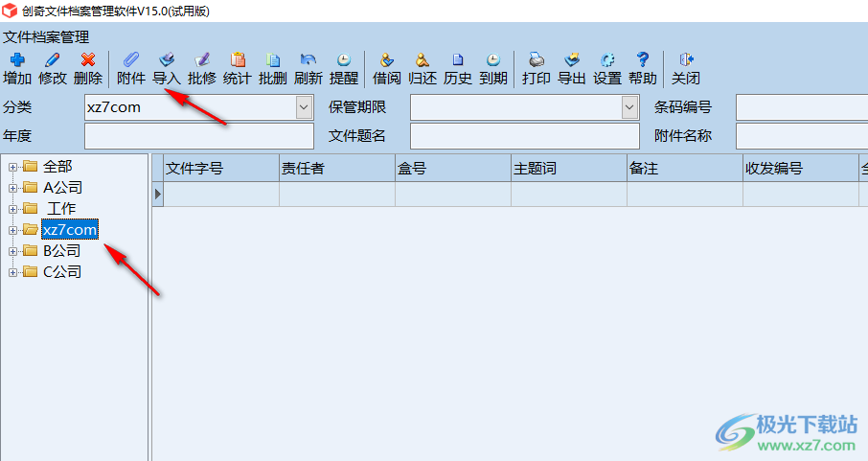This screenshot has width=868, height=461.
Task: Click the 文件字号 column header
Action: 221,168
